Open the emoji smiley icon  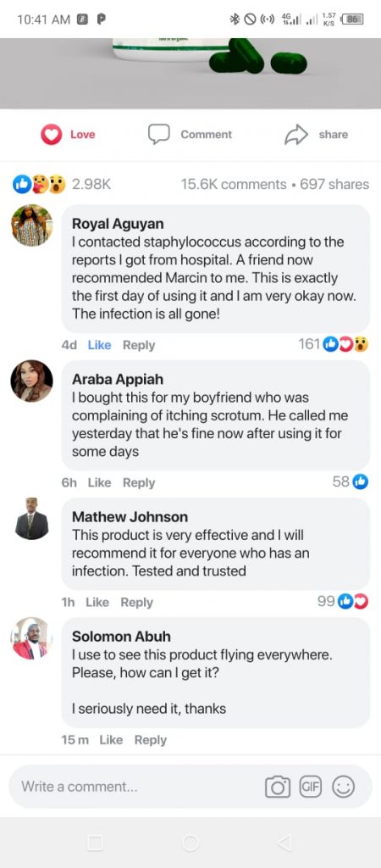click(343, 787)
